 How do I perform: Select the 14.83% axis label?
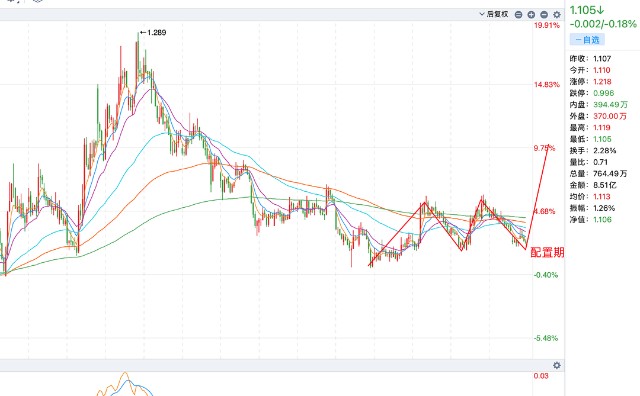point(547,85)
